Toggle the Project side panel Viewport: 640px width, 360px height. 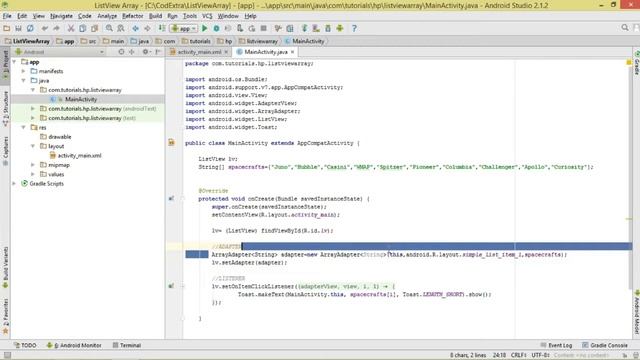click(x=5, y=65)
